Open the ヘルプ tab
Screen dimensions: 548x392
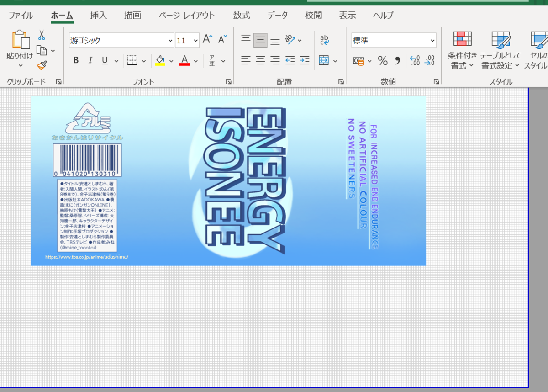click(383, 15)
